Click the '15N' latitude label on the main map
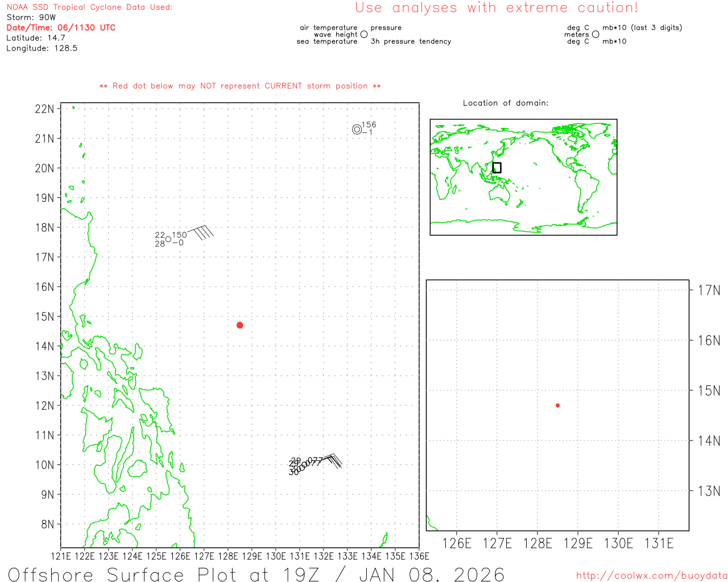 point(44,317)
